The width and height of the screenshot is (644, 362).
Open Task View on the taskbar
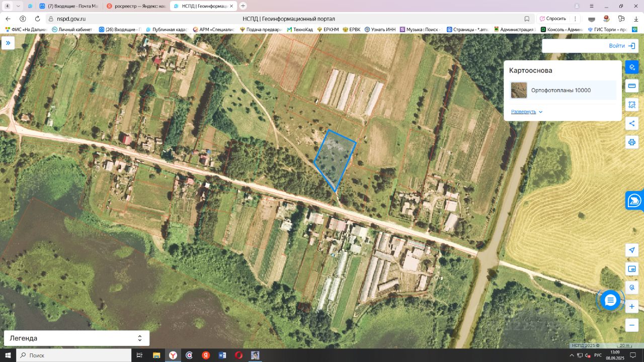click(x=139, y=355)
